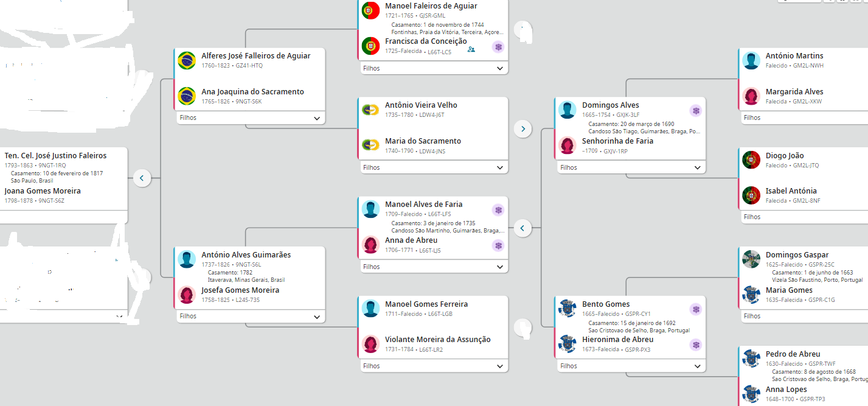Screen dimensions: 868x406
Task: Click the purple hint icon next to Domingos Alves
Action: (x=696, y=111)
